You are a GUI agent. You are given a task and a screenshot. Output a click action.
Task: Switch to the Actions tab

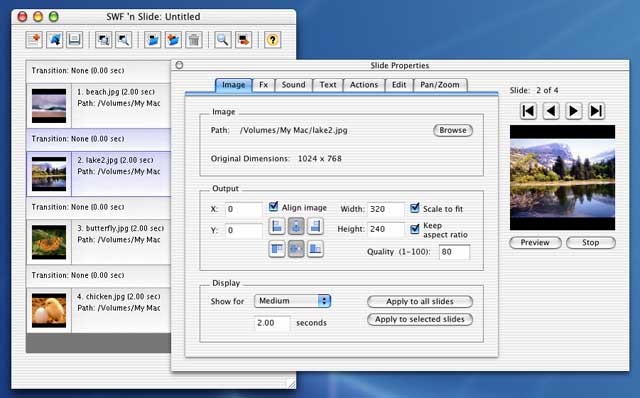point(364,85)
